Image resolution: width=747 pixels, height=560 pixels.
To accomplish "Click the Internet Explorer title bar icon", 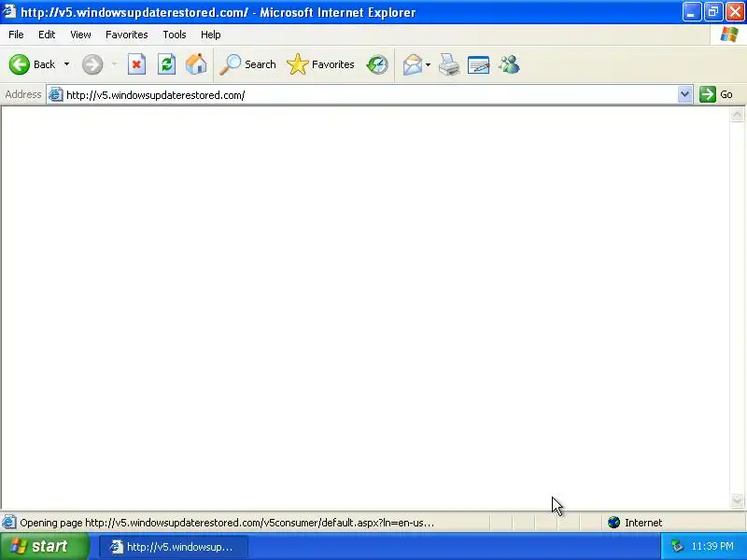I will [x=9, y=11].
